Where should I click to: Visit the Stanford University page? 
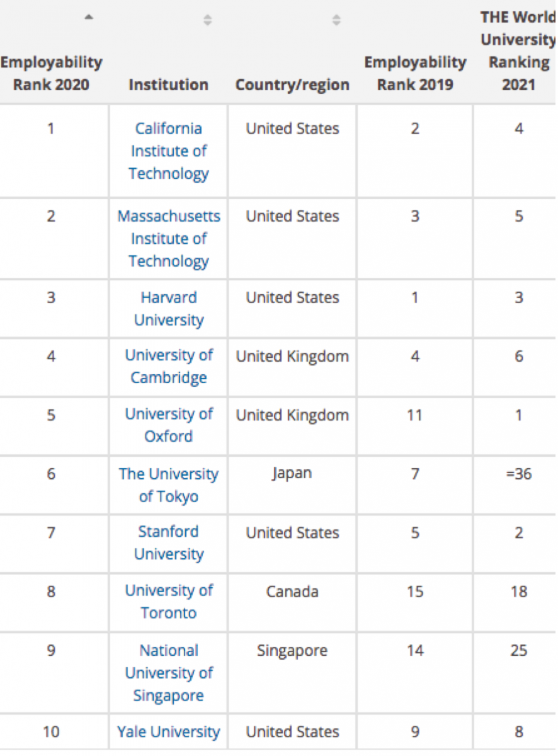169,543
